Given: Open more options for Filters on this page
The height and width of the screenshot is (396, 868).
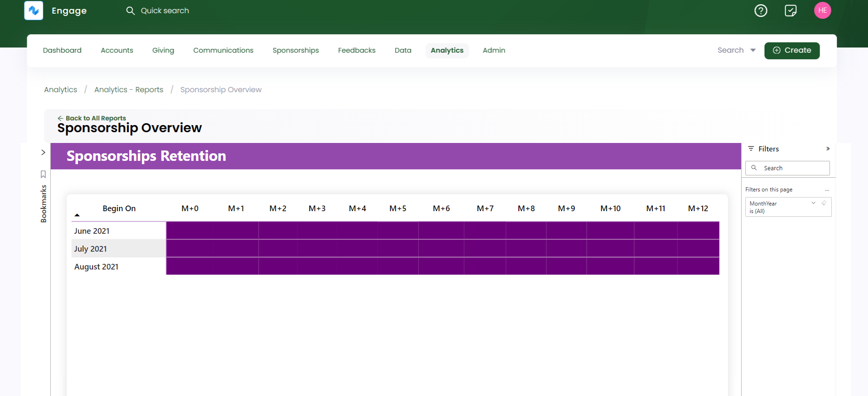Looking at the screenshot, I should pos(827,190).
